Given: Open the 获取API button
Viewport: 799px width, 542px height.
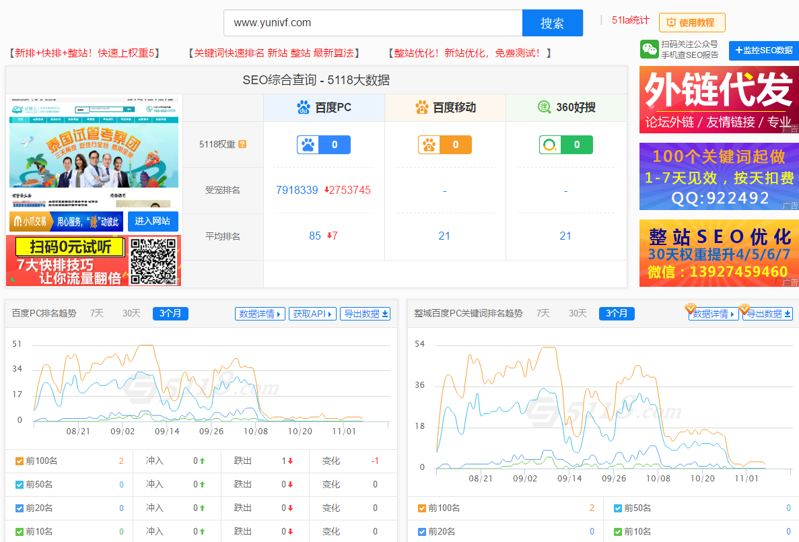Looking at the screenshot, I should pos(313,314).
